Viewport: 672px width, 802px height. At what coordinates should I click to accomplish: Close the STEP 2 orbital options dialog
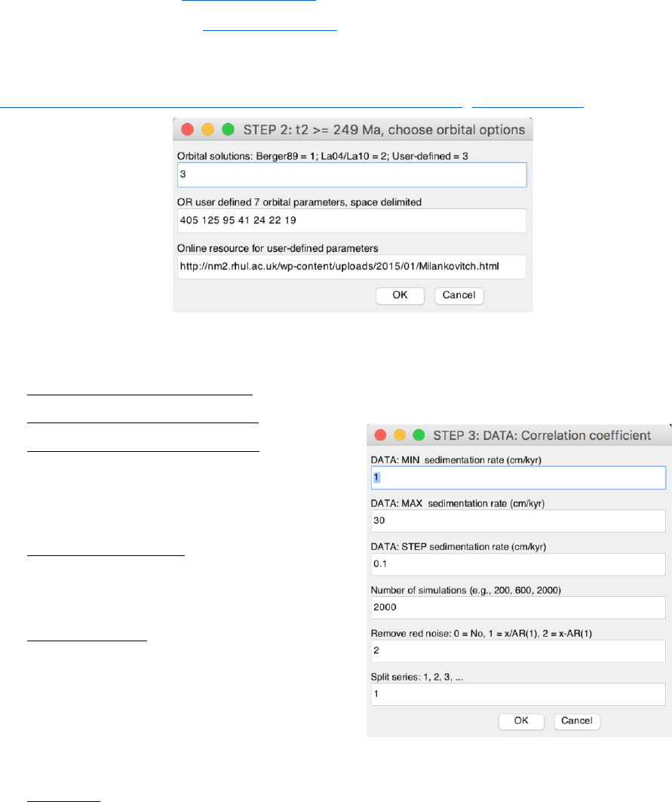click(x=186, y=130)
